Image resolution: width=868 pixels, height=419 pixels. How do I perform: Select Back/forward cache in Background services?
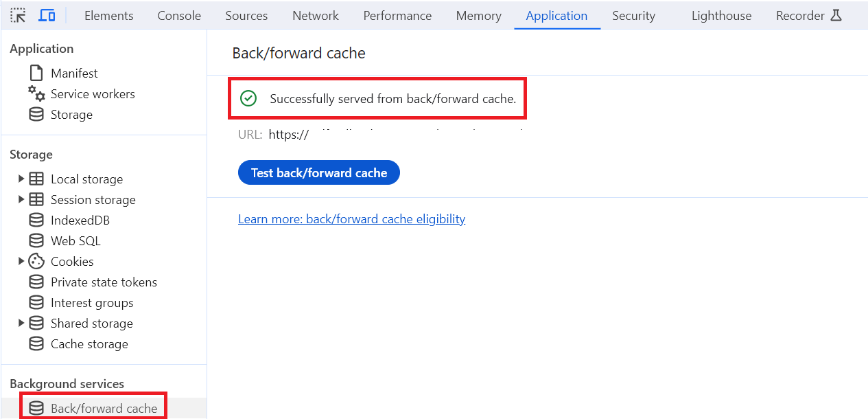94,409
